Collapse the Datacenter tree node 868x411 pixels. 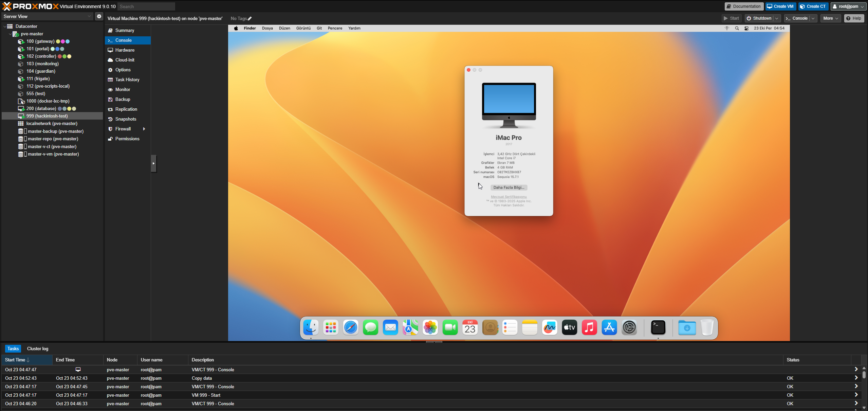pyautogui.click(x=5, y=26)
